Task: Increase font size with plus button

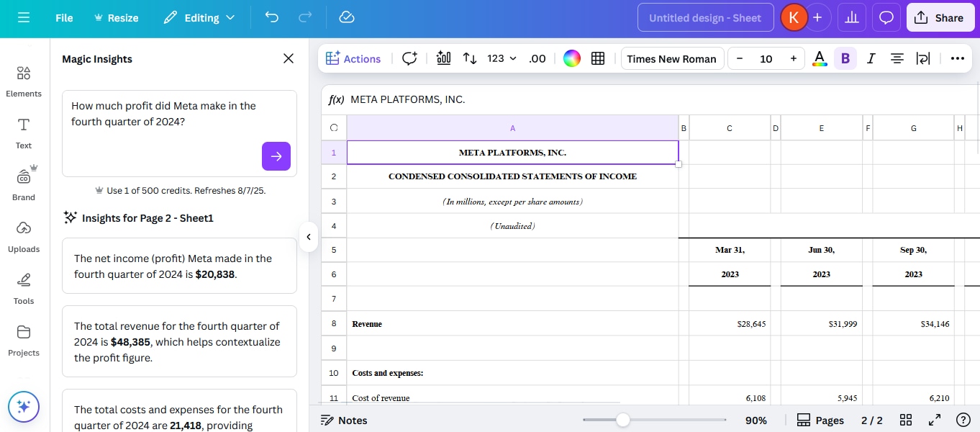Action: click(794, 59)
